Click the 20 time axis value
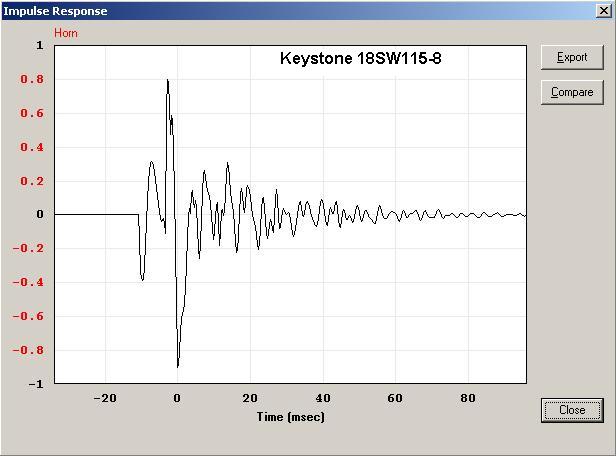The image size is (616, 456). click(250, 398)
